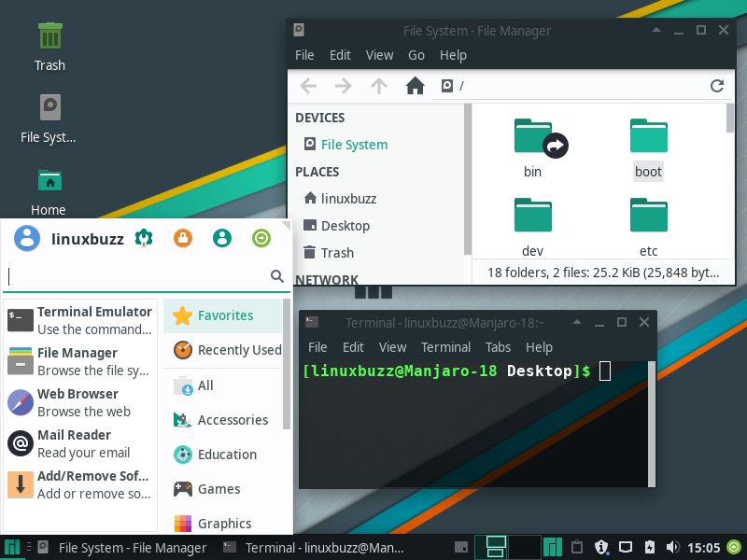Select Favorites category in Whisker menu
Image resolution: width=747 pixels, height=560 pixels.
tap(223, 315)
